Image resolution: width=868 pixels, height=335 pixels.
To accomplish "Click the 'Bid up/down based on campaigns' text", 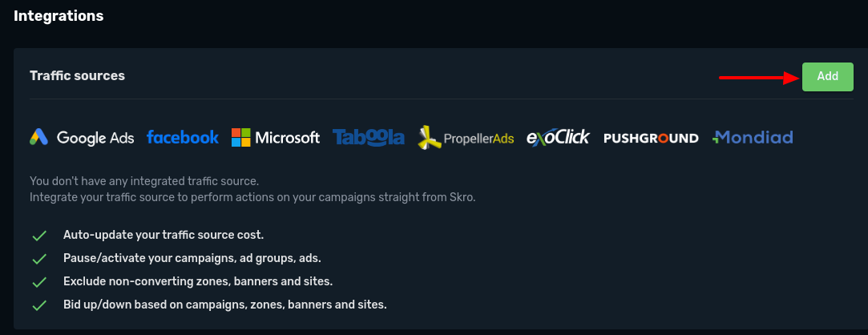I will (224, 305).
